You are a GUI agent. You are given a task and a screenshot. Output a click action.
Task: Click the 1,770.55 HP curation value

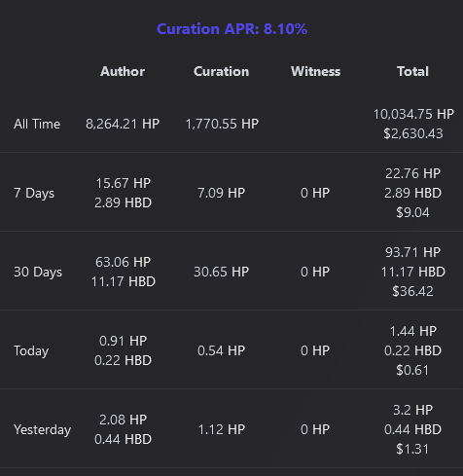point(222,124)
